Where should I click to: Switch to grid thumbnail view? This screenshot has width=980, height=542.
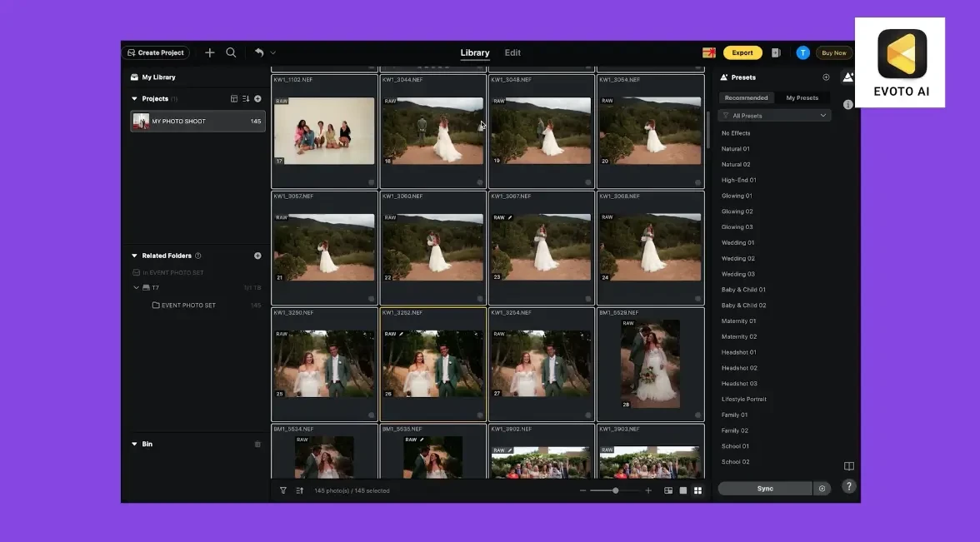pyautogui.click(x=698, y=490)
